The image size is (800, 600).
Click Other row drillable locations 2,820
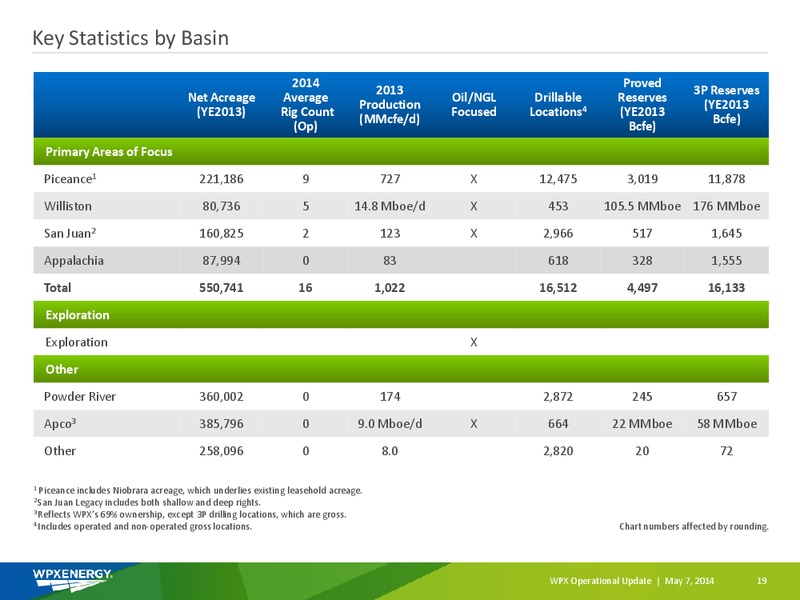click(x=558, y=451)
